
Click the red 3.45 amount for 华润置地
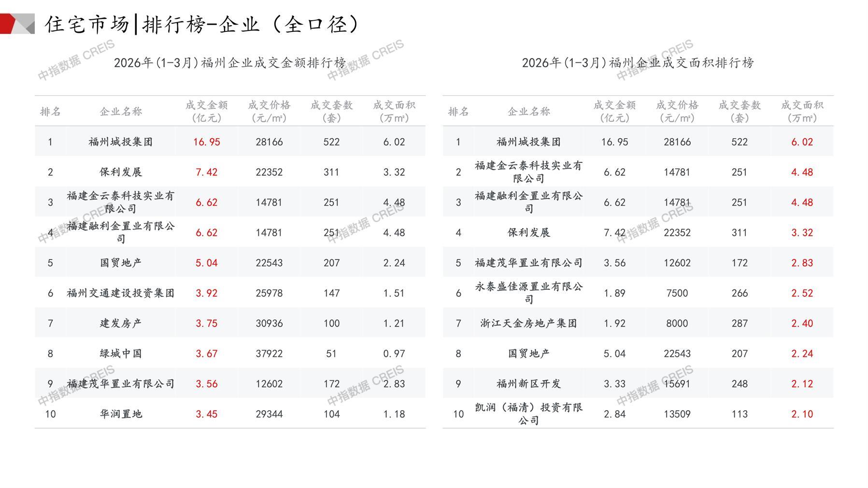coord(206,414)
